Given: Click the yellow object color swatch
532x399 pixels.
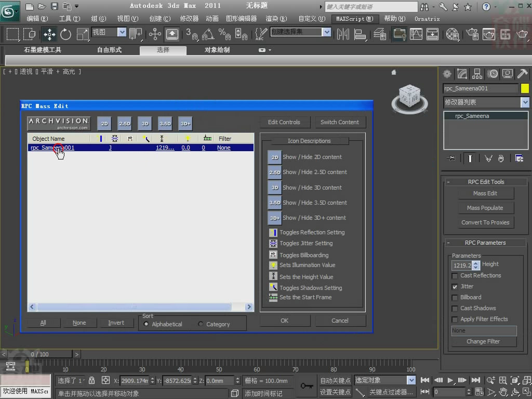Looking at the screenshot, I should click(x=525, y=88).
